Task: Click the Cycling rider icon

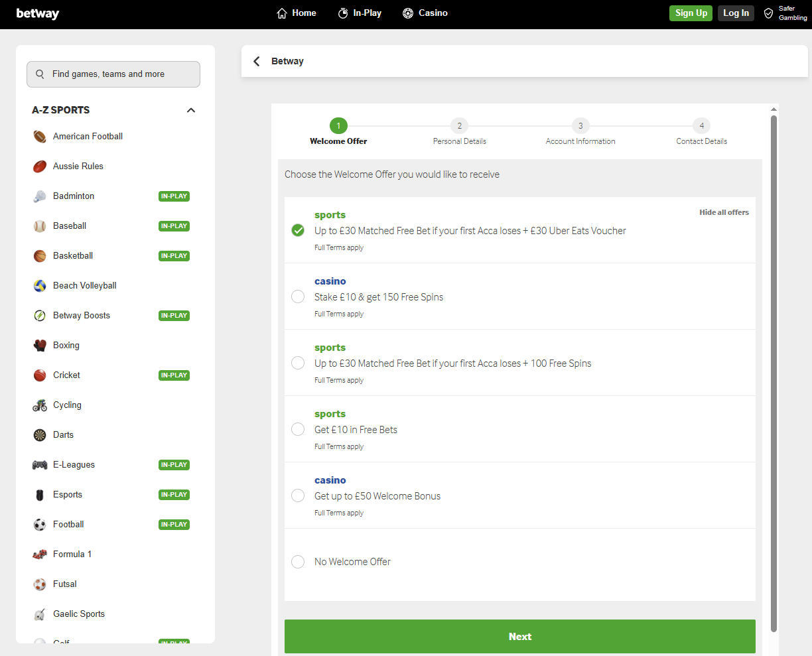Action: pyautogui.click(x=40, y=405)
